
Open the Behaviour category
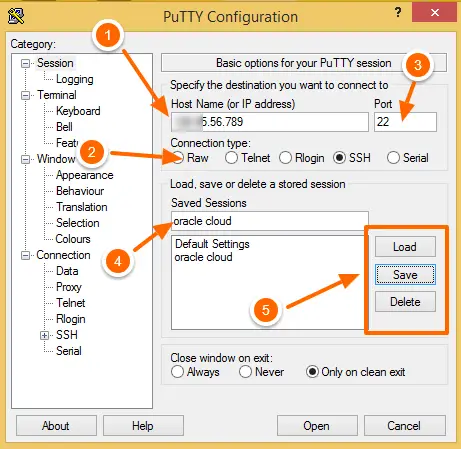80,191
